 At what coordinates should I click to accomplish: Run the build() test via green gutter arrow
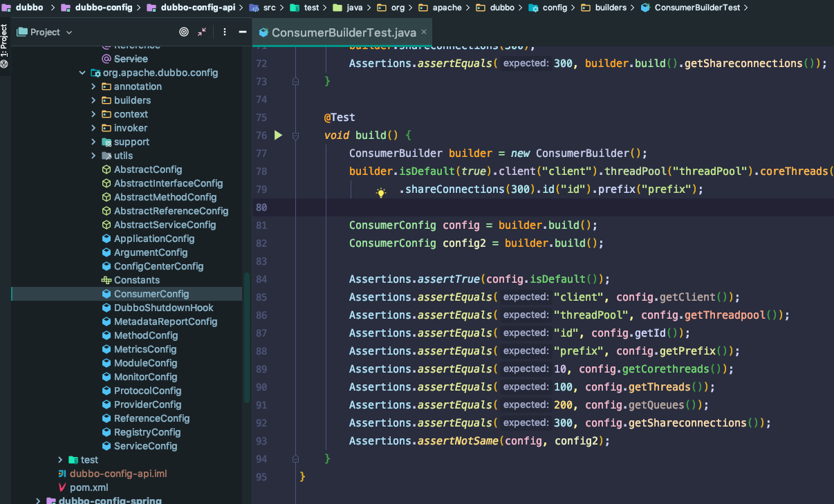coord(278,136)
